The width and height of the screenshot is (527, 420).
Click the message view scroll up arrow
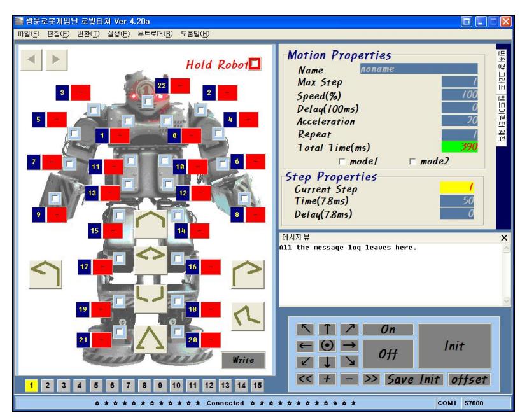pos(507,248)
